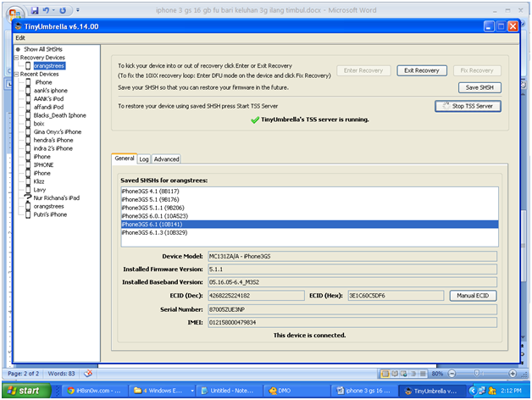Screen dimensions: 532x400
Task: Select the IPHONE uppercase device entry
Action: tap(43, 165)
